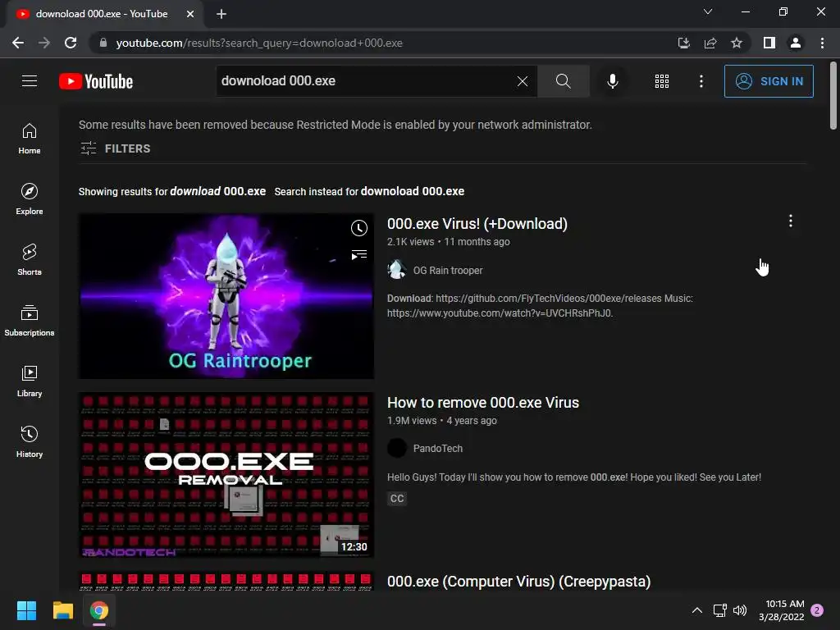The height and width of the screenshot is (630, 840).
Task: Open volume control in system tray
Action: pos(740,610)
